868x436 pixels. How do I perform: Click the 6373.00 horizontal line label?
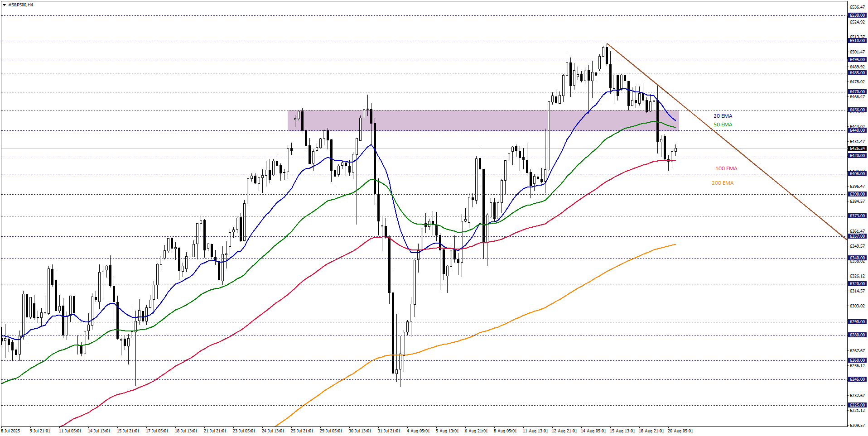pyautogui.click(x=857, y=216)
